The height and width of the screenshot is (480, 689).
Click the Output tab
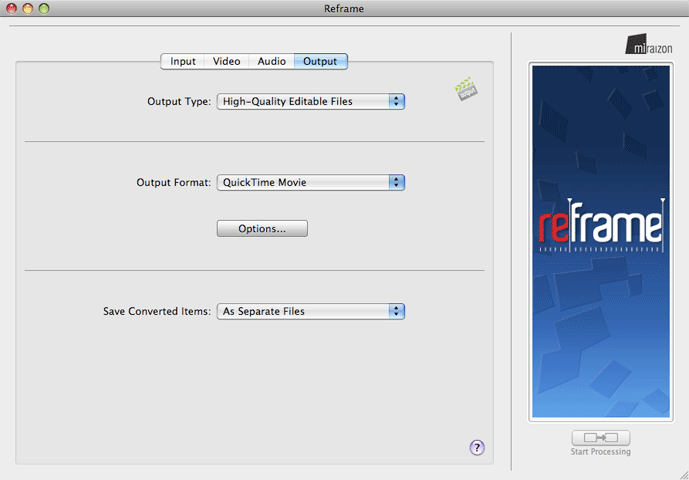(320, 61)
